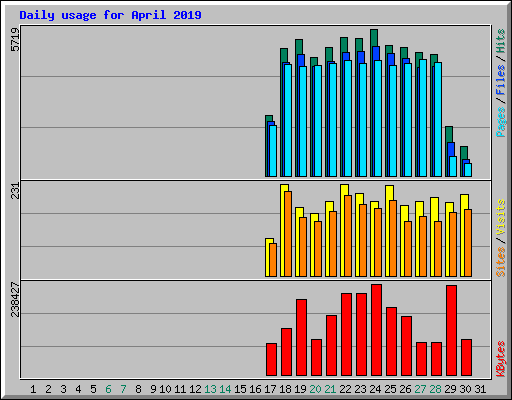
Task: Click the green weekend day label 7
Action: click(x=123, y=389)
